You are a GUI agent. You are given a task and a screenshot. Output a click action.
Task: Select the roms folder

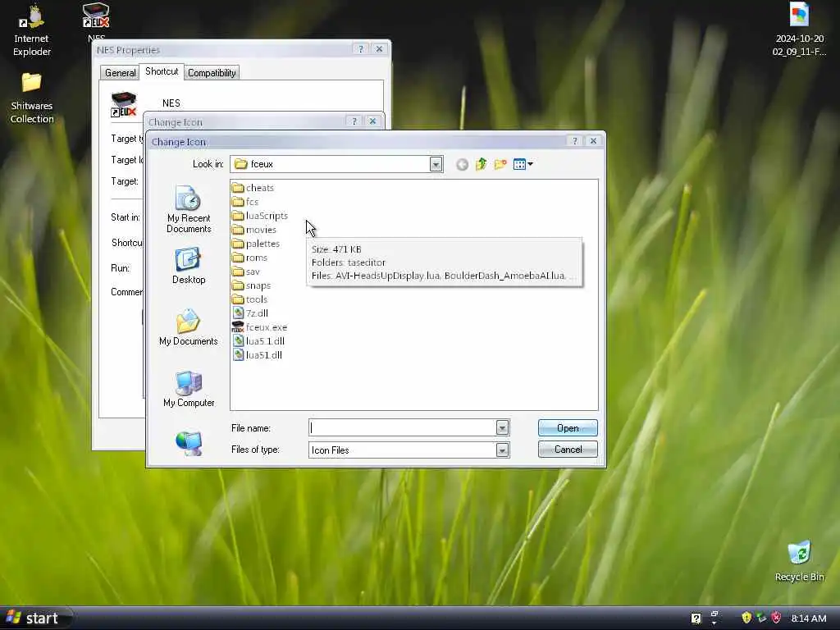[x=249, y=257]
